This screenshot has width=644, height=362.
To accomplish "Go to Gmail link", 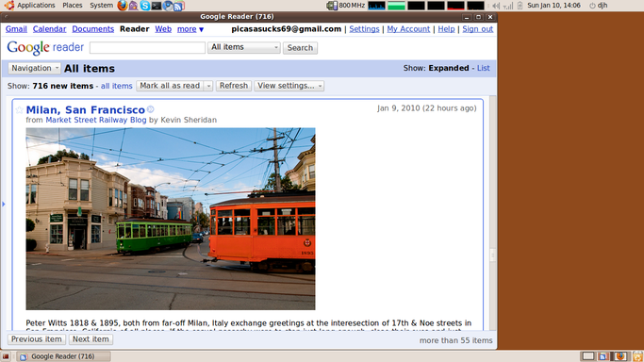I will pos(16,29).
